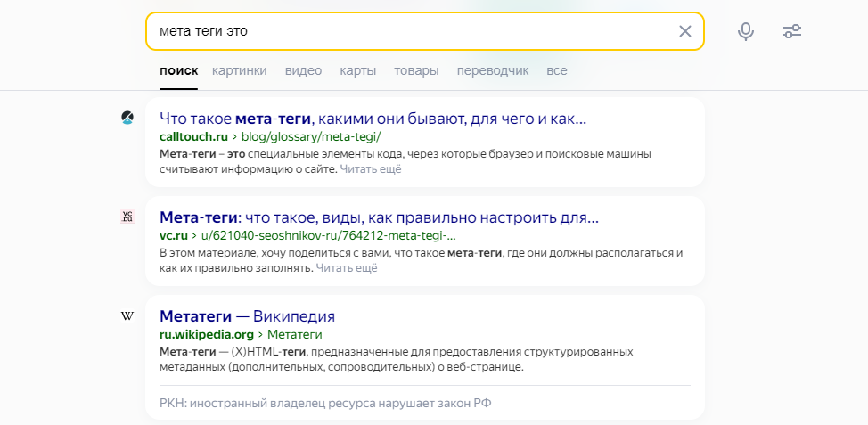Click the vc.ru favicon beside the second result
Screen dimensions: 868x425
point(127,217)
